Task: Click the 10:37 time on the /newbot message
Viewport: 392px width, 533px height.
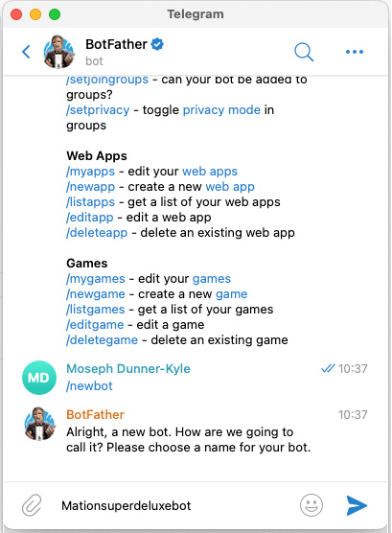Action: tap(353, 369)
